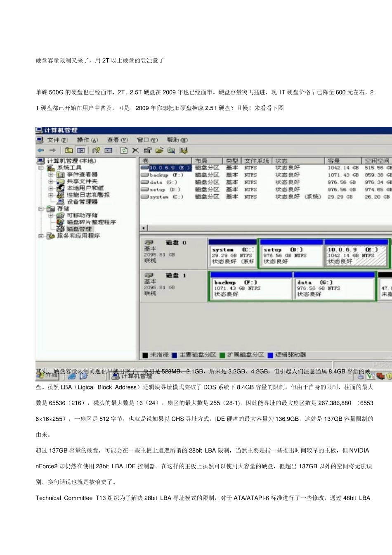
Task: Click the action pane toolbar icon
Action: [108, 150]
